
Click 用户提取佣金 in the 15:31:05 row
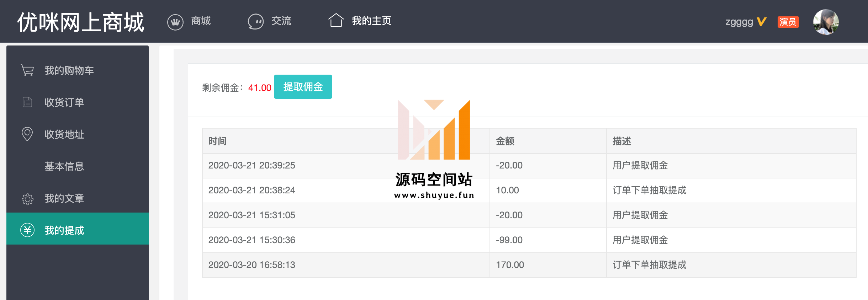(x=640, y=215)
